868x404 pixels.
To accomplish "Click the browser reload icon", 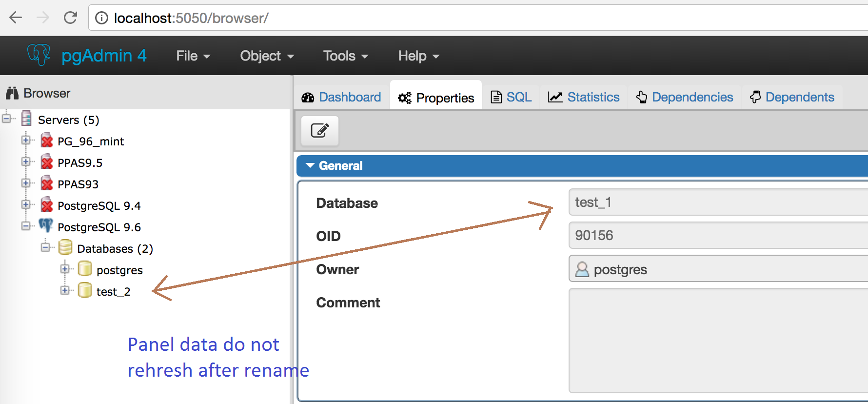I will click(71, 18).
